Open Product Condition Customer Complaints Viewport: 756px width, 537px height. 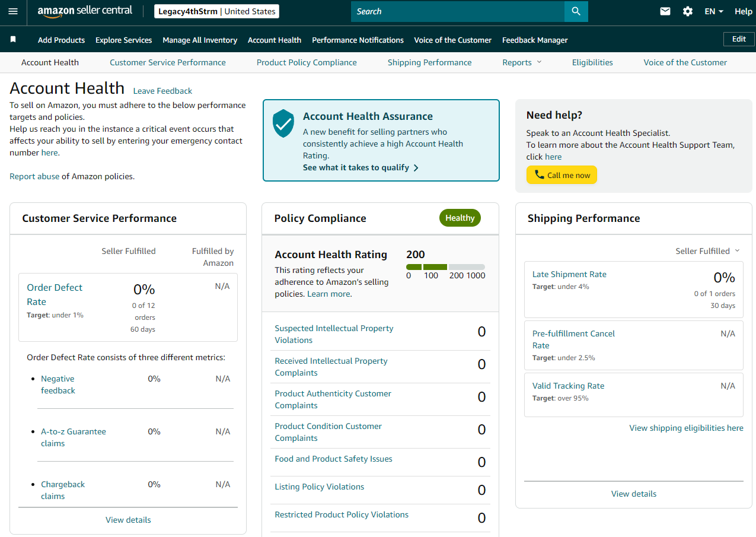[x=328, y=432]
